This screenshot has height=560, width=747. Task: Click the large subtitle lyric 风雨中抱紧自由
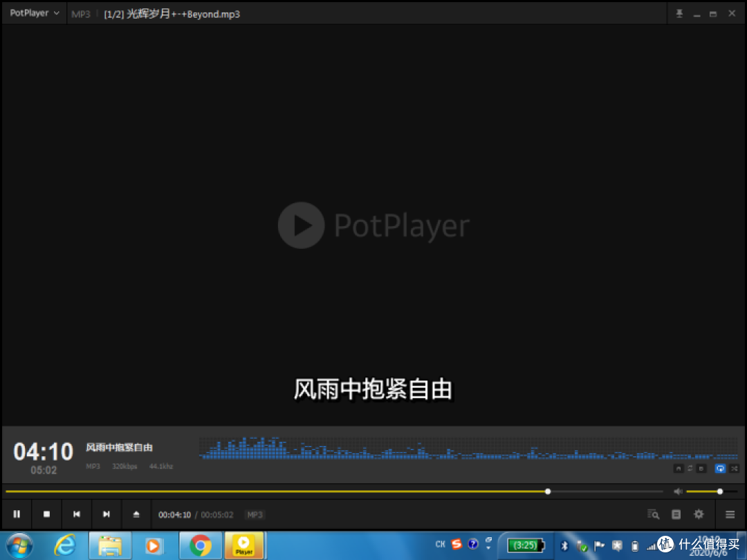[373, 389]
